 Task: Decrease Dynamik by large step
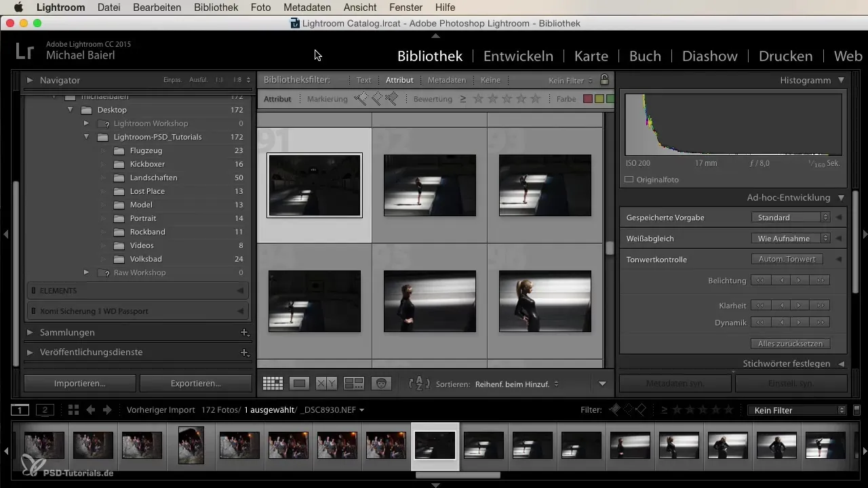click(762, 322)
